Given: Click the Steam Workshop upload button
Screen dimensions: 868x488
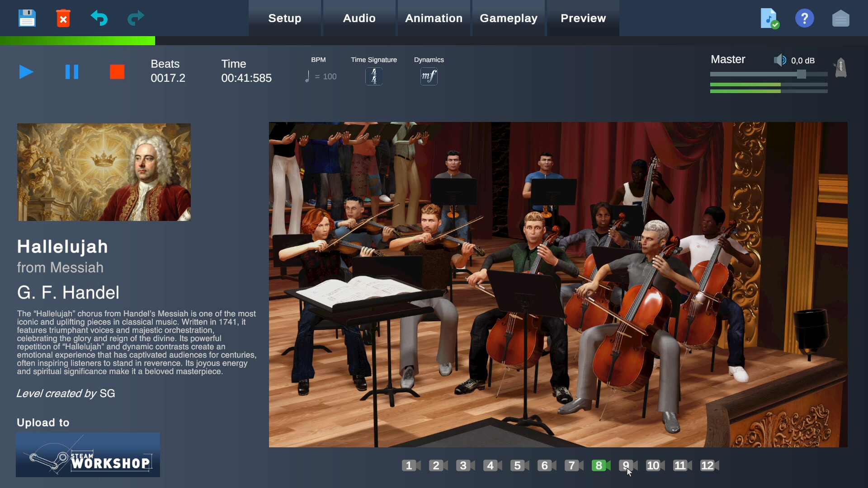Looking at the screenshot, I should point(88,455).
